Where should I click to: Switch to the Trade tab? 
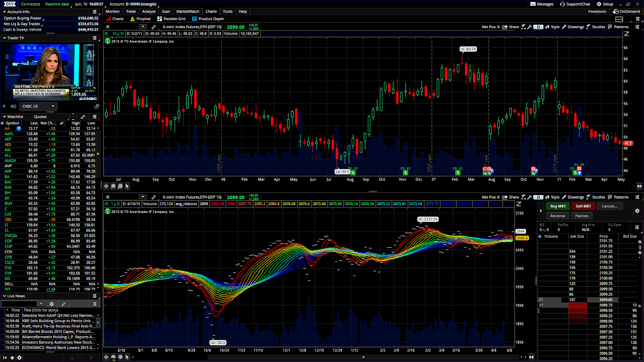click(131, 11)
